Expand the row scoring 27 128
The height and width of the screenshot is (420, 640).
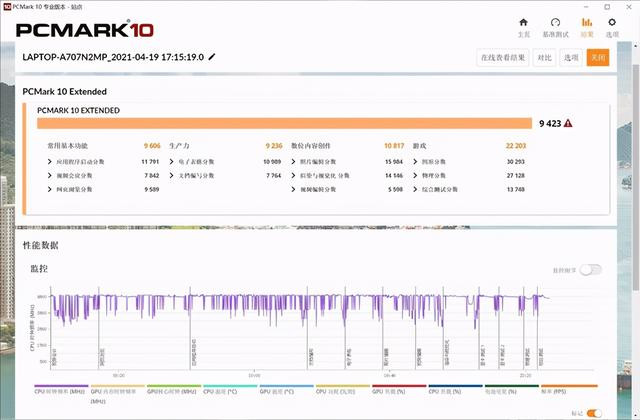(x=415, y=176)
